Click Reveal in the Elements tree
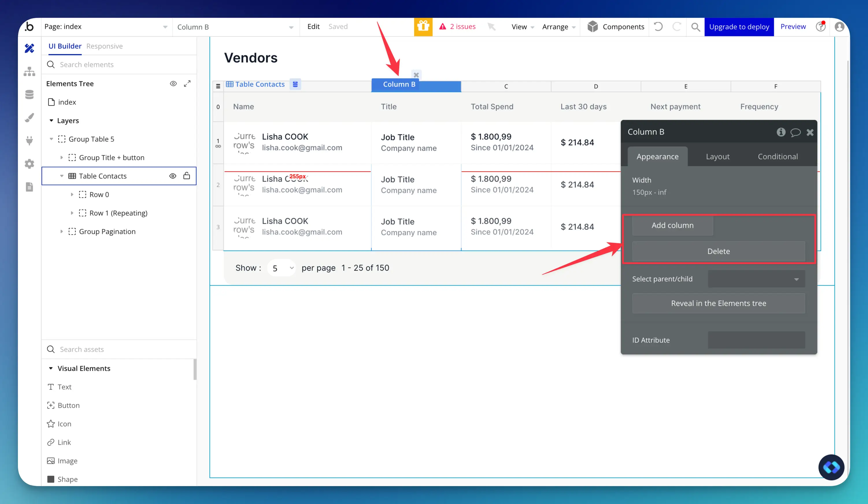Image resolution: width=868 pixels, height=504 pixels. click(719, 303)
